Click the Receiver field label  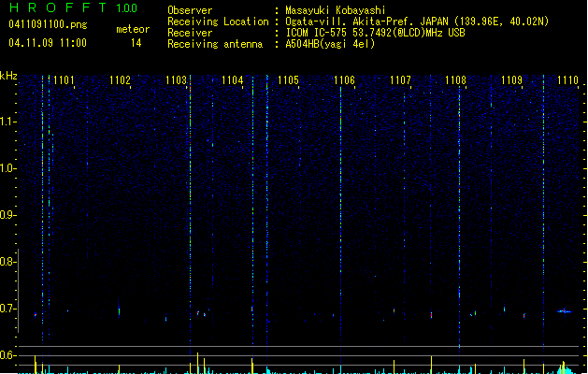click(190, 33)
